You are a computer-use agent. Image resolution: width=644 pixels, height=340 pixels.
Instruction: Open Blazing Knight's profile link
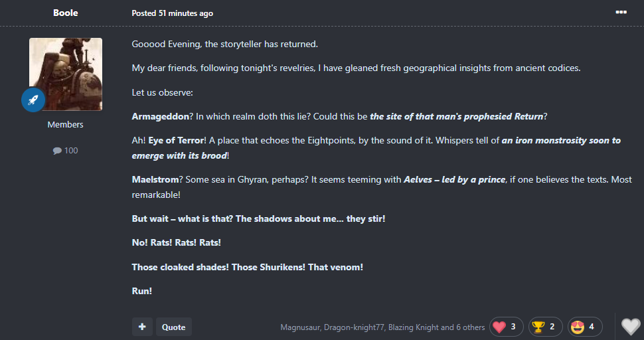tap(414, 327)
